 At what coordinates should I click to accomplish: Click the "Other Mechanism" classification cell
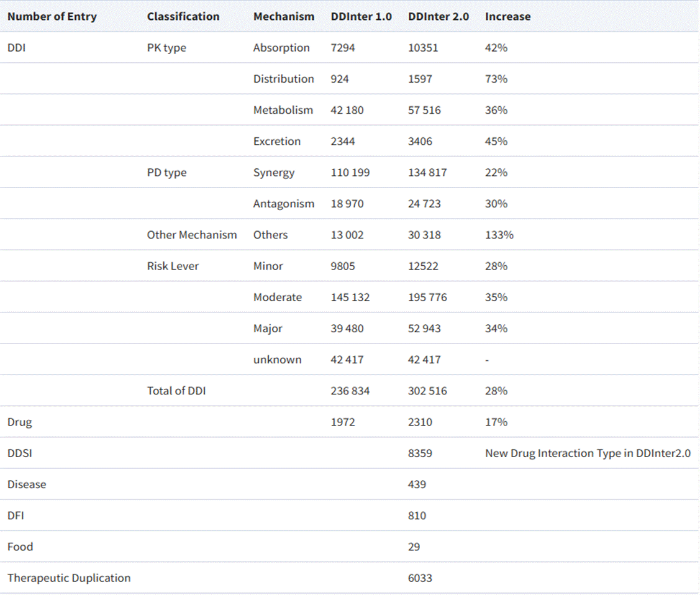coord(192,235)
